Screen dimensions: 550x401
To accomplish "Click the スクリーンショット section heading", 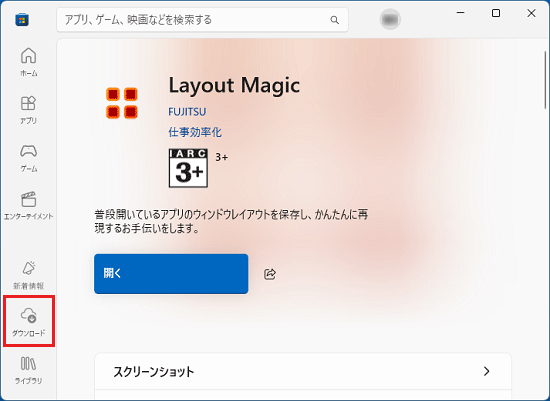I will [x=154, y=372].
